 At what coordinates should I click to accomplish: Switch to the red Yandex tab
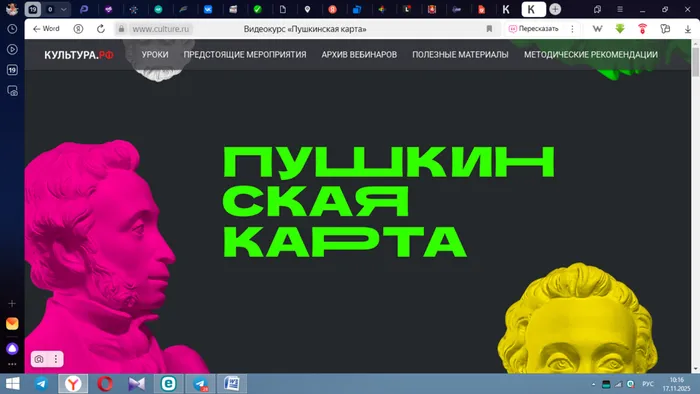pyautogui.click(x=332, y=9)
